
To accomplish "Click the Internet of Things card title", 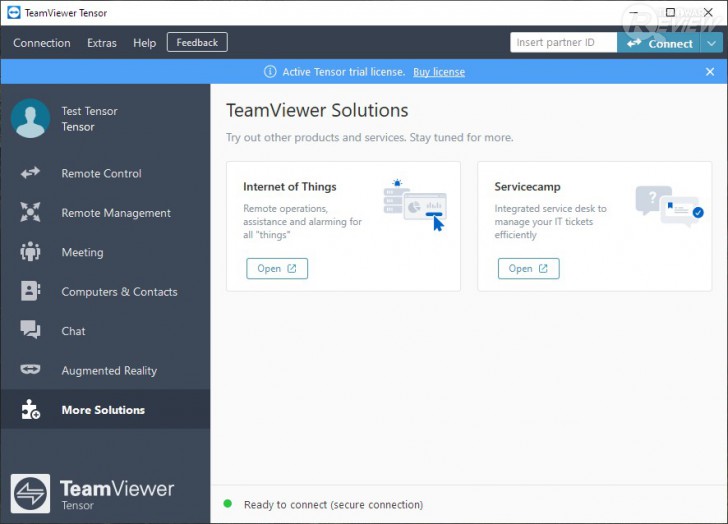I will [x=290, y=187].
